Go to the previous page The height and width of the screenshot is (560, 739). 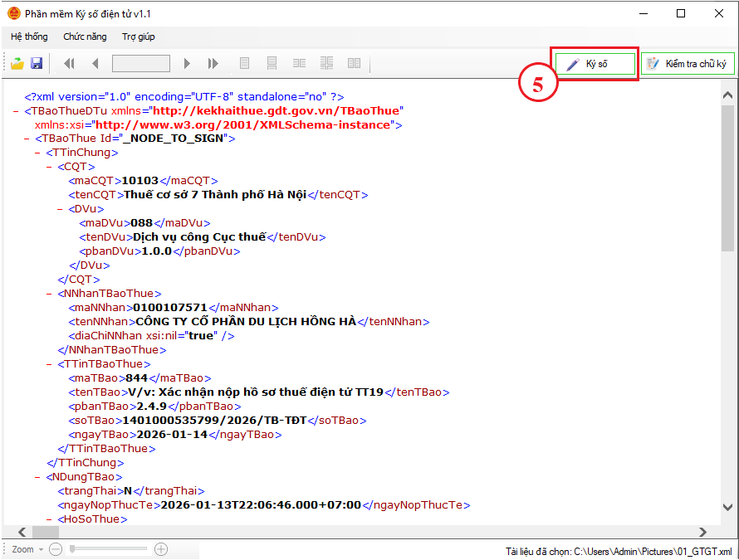coord(95,63)
